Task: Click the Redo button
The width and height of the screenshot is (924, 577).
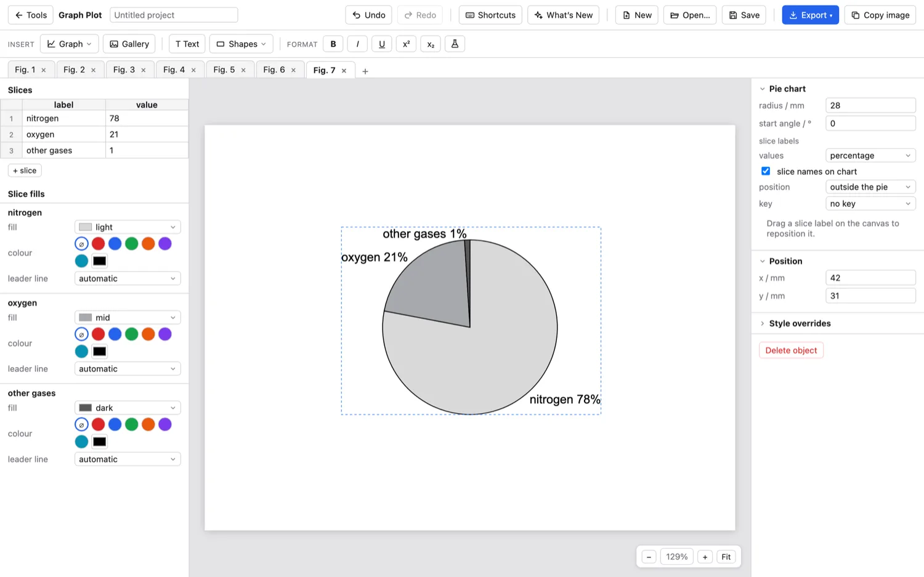Action: click(419, 15)
